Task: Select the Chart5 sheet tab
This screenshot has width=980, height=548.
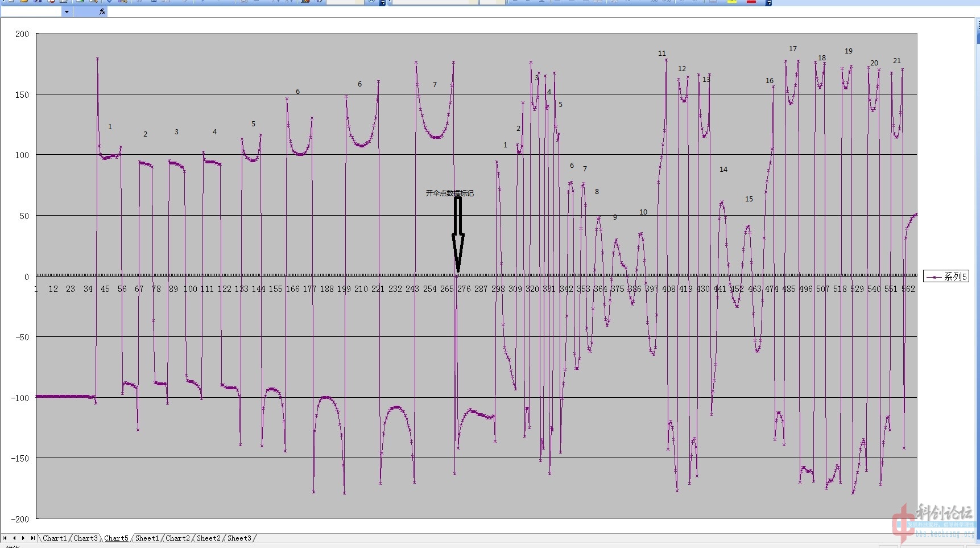Action: (x=116, y=538)
